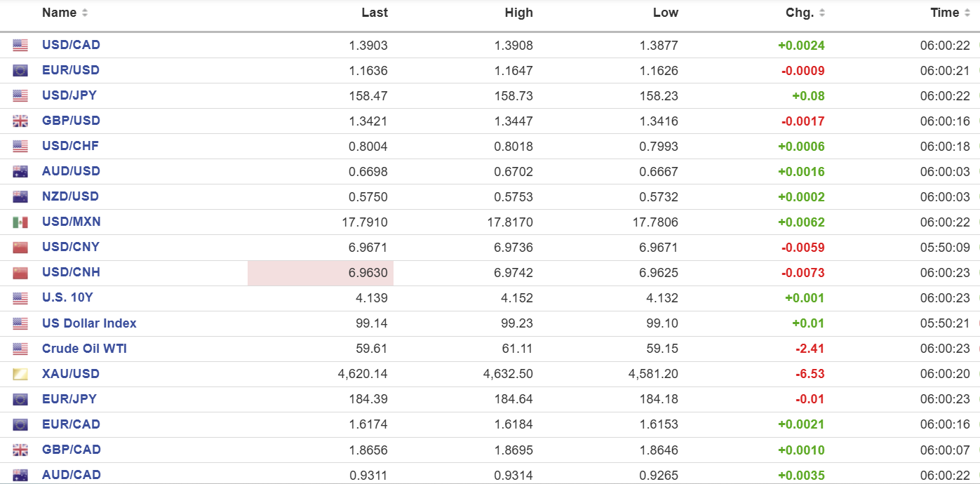
Task: Sort by the Chg. column arrows
Action: click(822, 13)
